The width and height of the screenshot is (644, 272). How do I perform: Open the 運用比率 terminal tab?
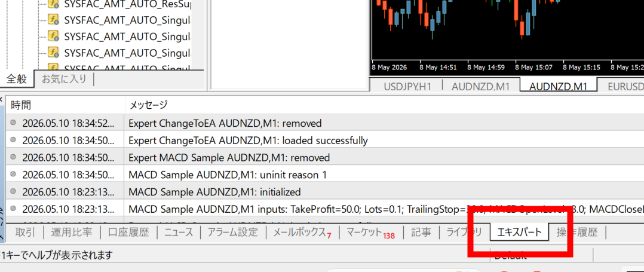(72, 233)
